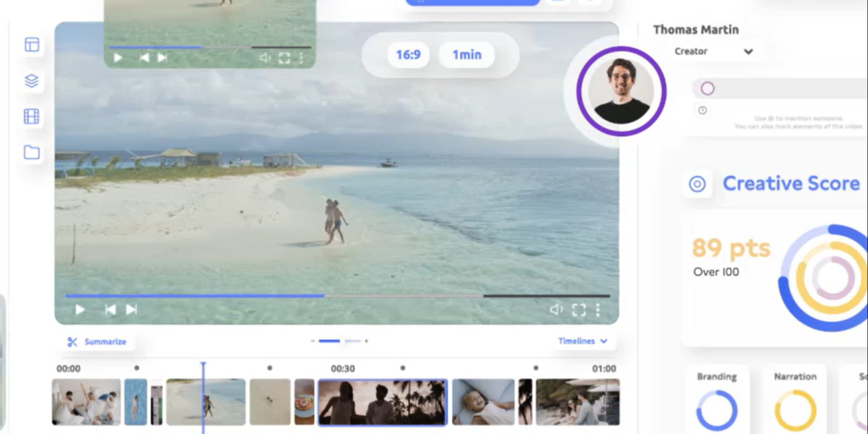Zoom in timeline with plus button
The width and height of the screenshot is (868, 434).
(x=367, y=341)
